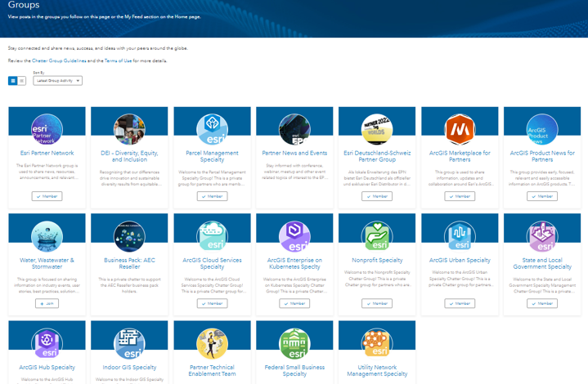Open the Indoor GIS Specialty title link
This screenshot has height=384, width=588.
pyautogui.click(x=129, y=367)
